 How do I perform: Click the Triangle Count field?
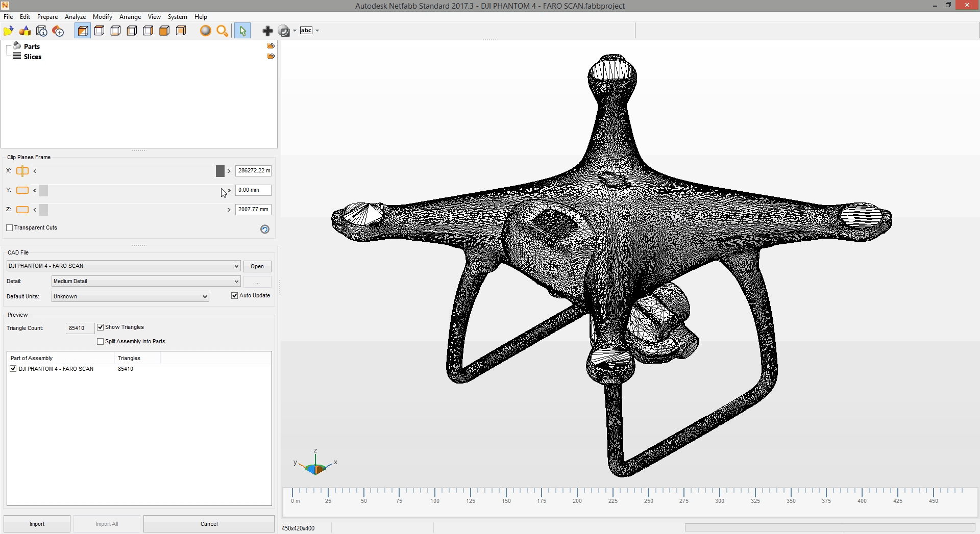(80, 328)
